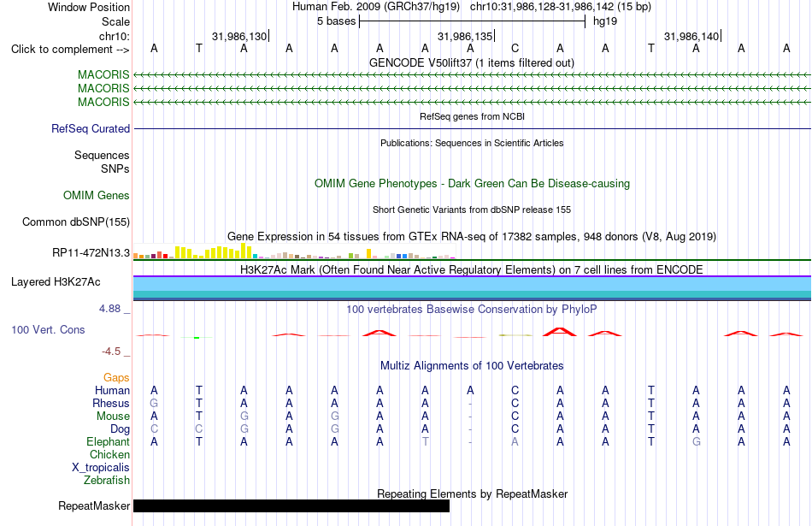Select the Dog alignment row label
The height and width of the screenshot is (526, 812).
click(x=120, y=428)
